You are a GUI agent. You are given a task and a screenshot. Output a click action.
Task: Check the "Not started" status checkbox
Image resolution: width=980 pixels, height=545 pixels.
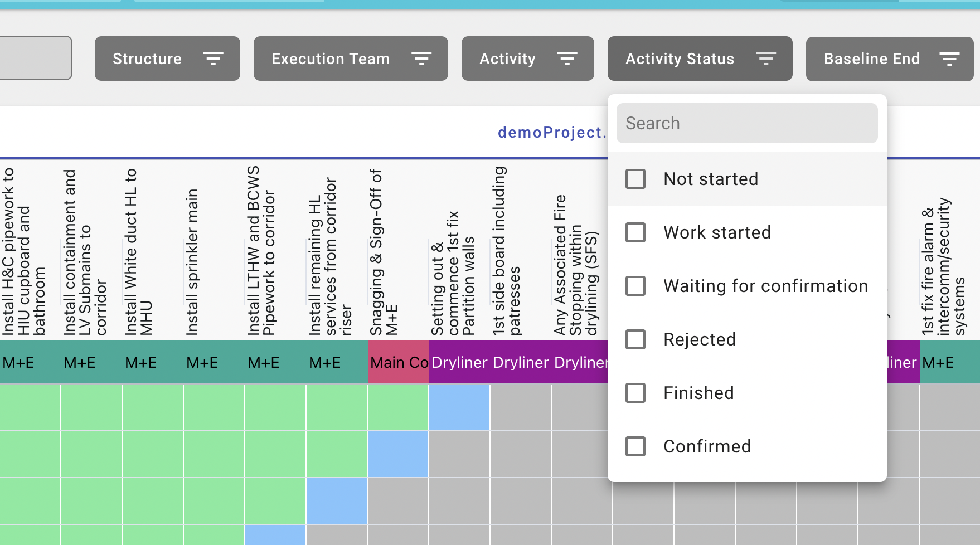(x=635, y=179)
